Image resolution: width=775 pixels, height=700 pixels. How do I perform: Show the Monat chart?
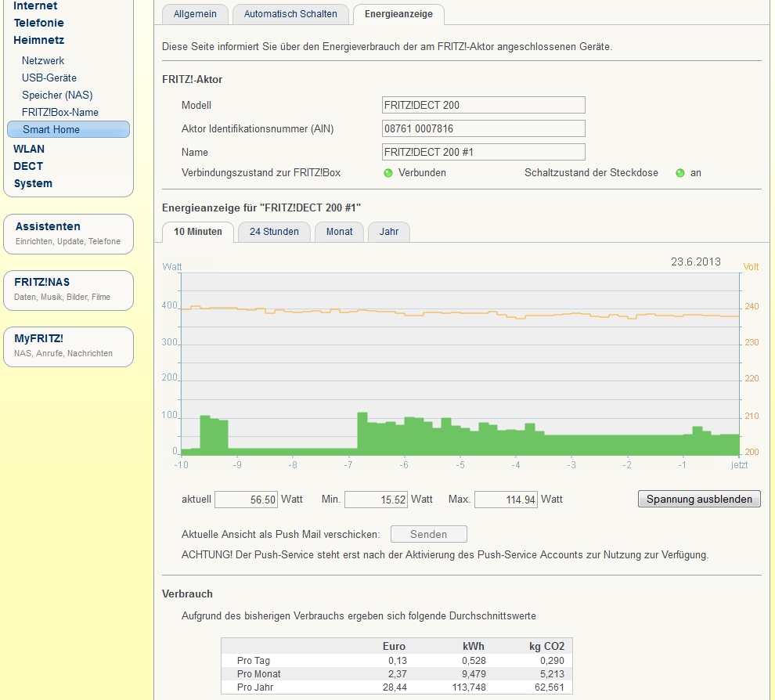coord(339,231)
